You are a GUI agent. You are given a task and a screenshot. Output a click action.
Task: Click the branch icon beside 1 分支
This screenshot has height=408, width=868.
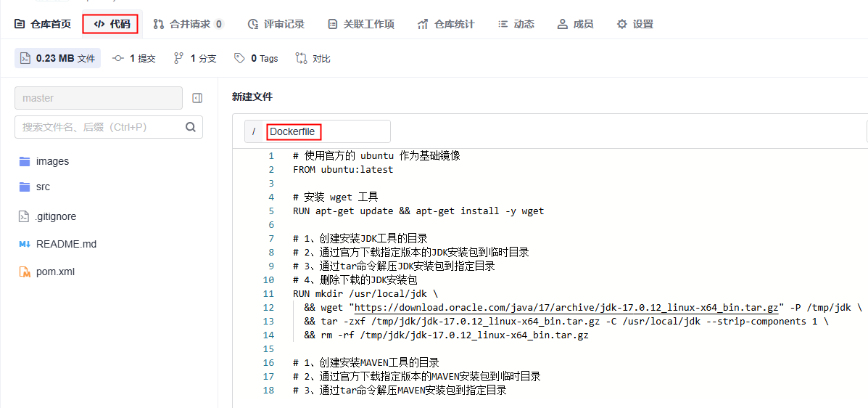179,58
